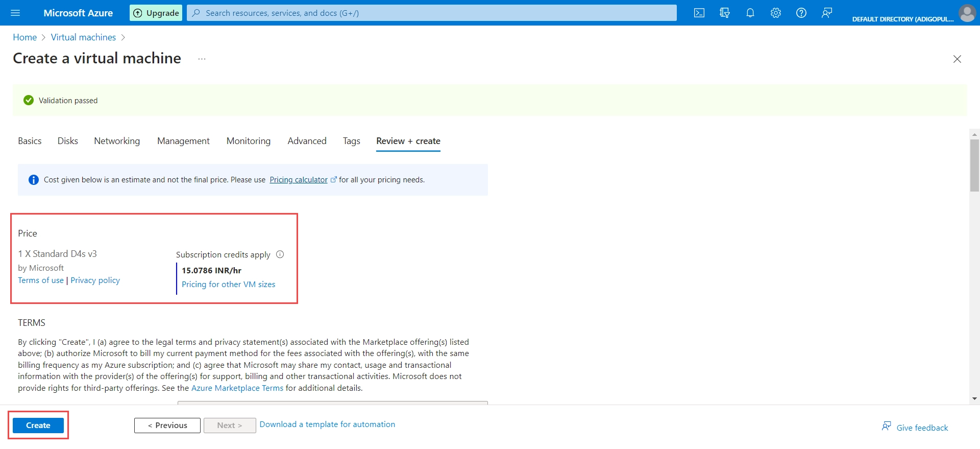Open Pricing for other VM sizes
This screenshot has width=980, height=449.
(229, 285)
